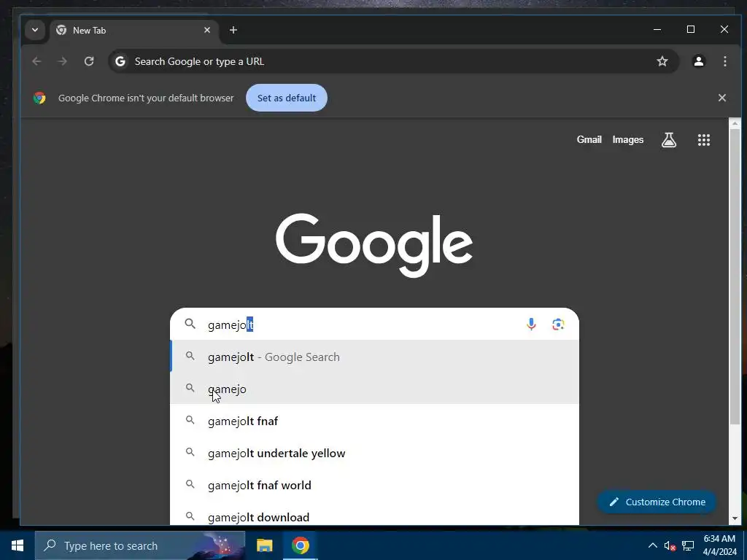
Task: Open the Chrome profile menu
Action: [698, 61]
